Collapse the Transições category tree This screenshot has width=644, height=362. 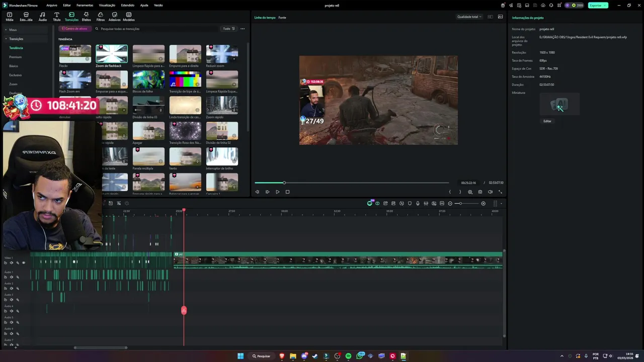(x=6, y=39)
